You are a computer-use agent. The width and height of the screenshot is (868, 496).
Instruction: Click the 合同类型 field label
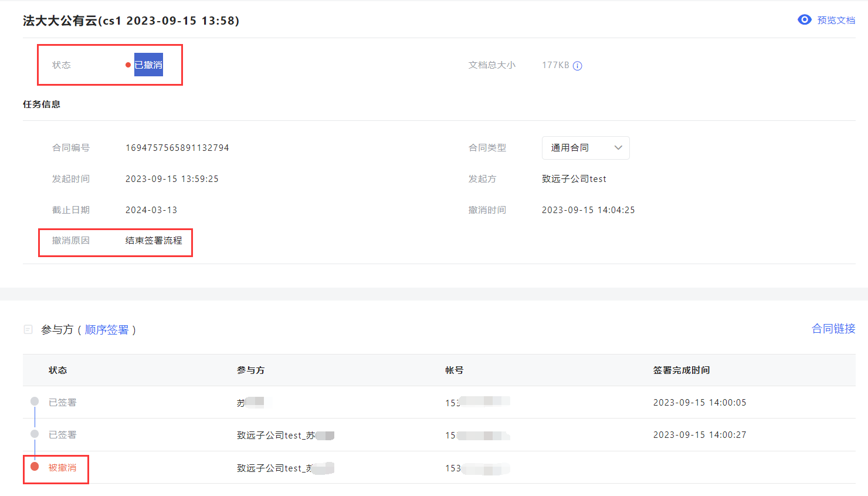click(487, 148)
